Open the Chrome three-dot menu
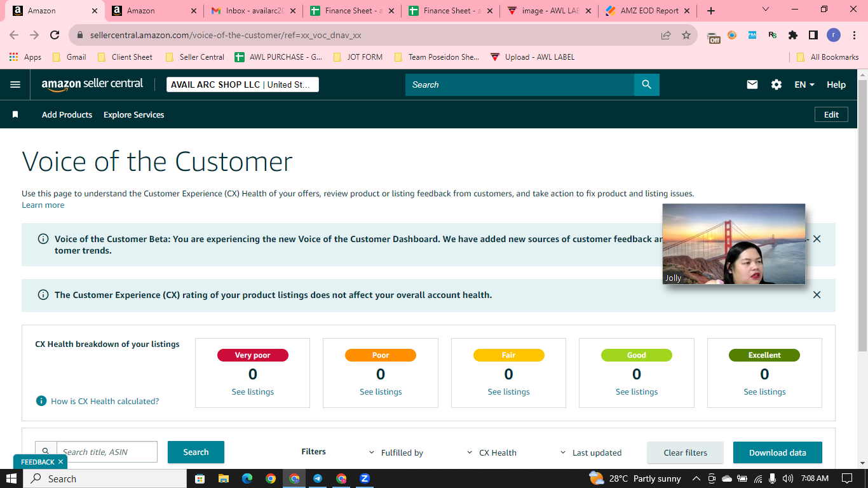868x488 pixels. click(x=854, y=36)
